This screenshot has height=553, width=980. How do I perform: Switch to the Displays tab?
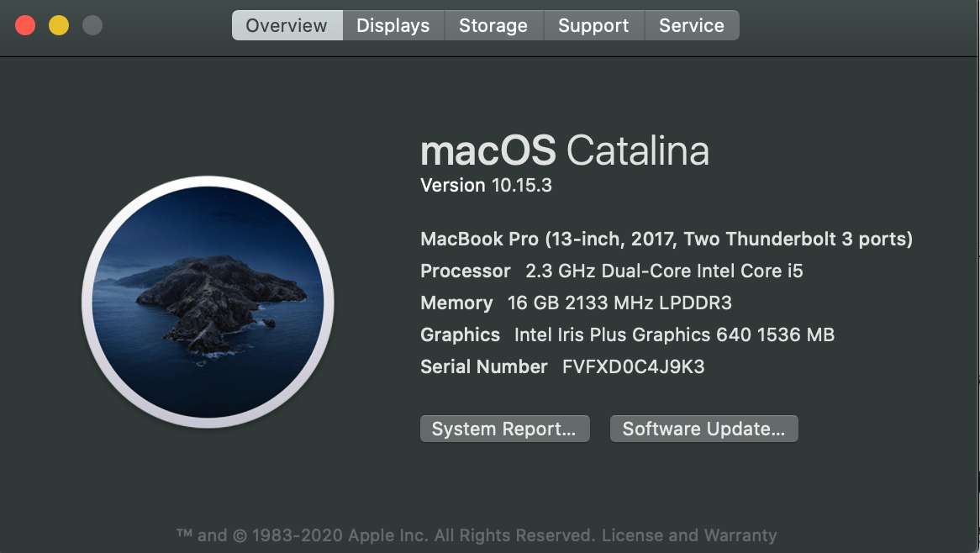(x=393, y=25)
